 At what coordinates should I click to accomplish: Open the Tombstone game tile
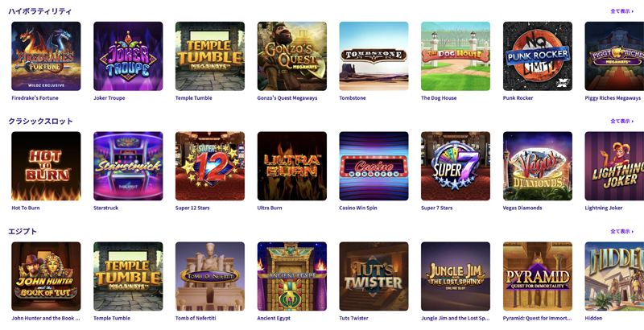(x=374, y=56)
